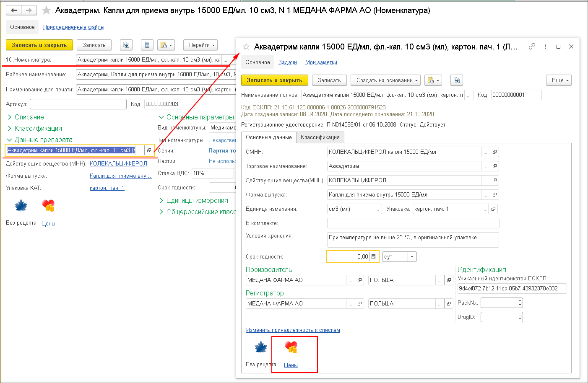This screenshot has height=383, width=588.
Task: Click Записать и закрыть in popup
Action: (275, 80)
